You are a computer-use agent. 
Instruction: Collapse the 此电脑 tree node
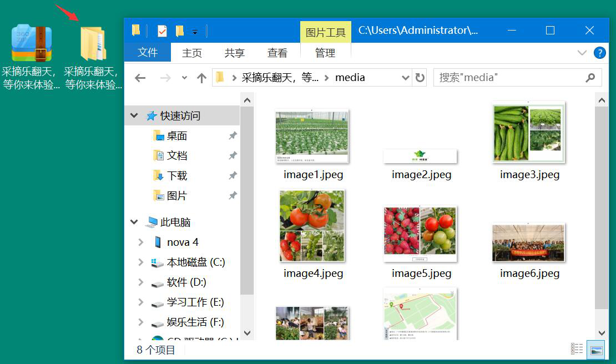click(x=134, y=222)
